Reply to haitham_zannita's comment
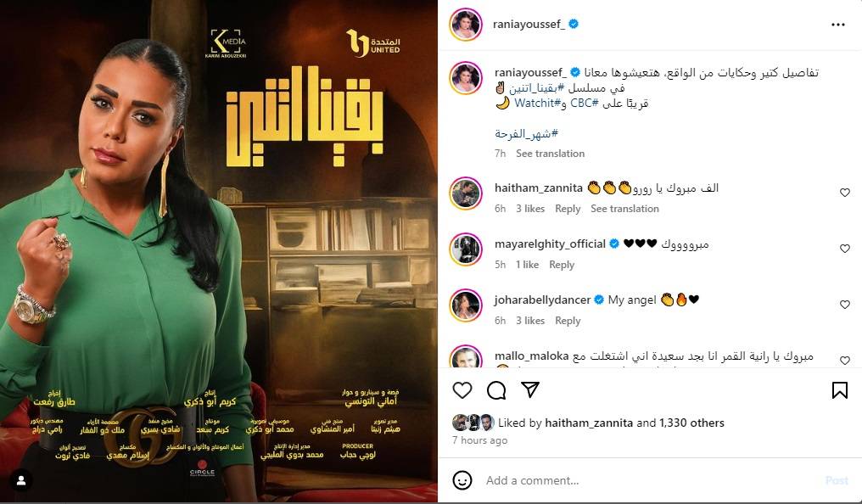The image size is (862, 504). (568, 209)
